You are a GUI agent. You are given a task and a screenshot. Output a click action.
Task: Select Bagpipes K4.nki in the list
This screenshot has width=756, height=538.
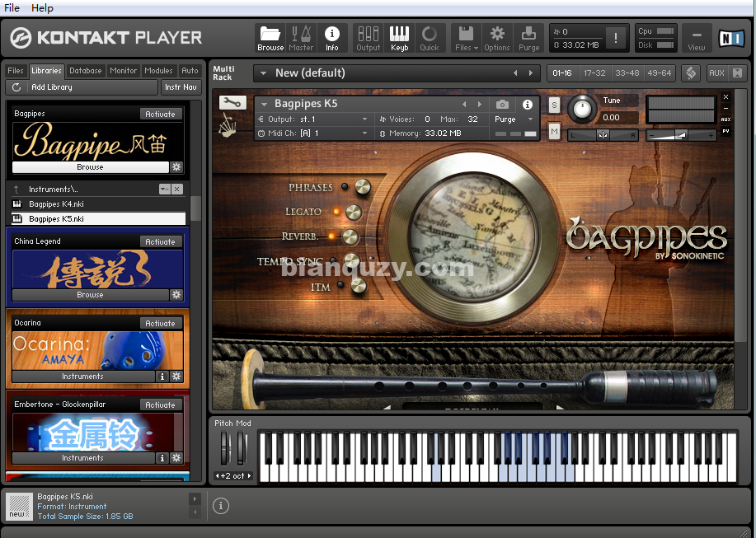pos(98,204)
